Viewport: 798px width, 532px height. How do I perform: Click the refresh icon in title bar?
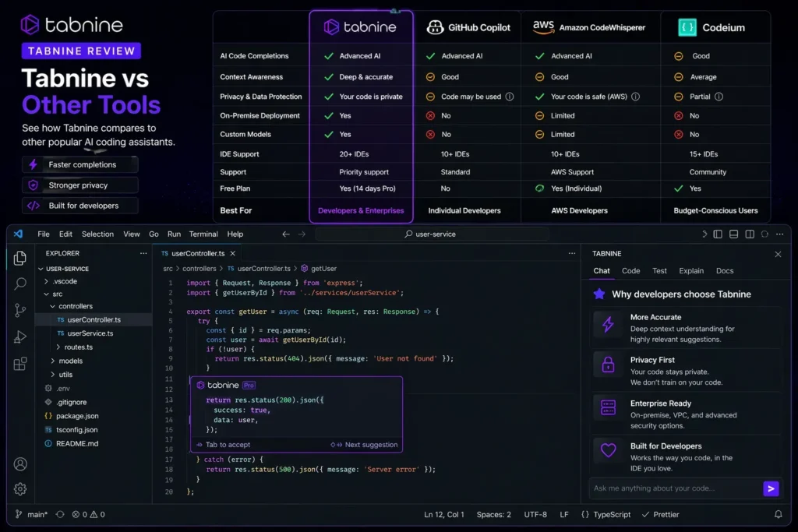(x=764, y=234)
